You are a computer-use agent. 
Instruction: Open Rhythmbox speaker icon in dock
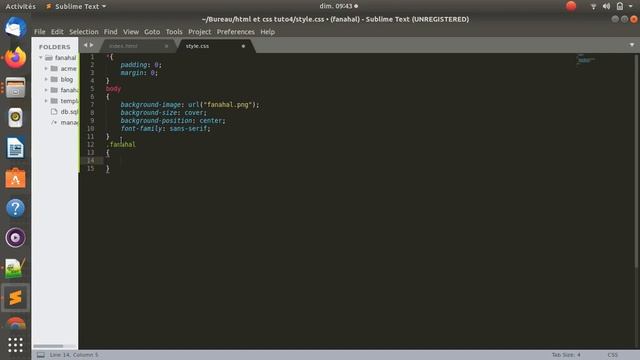click(x=15, y=118)
